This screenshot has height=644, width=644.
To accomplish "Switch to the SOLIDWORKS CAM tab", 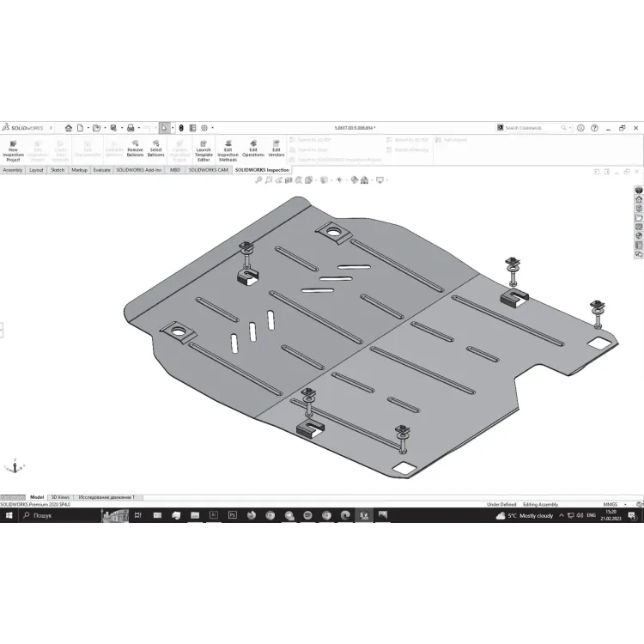I will (x=209, y=170).
